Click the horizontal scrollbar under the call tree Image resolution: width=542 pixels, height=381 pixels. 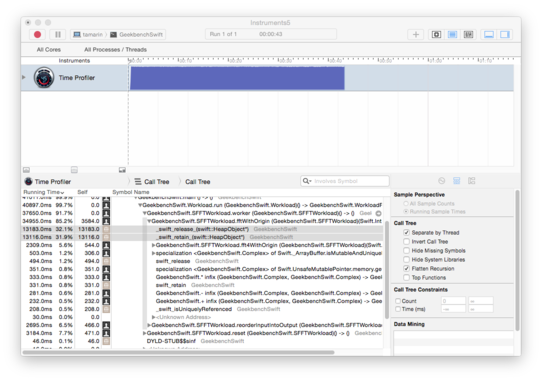(178, 352)
